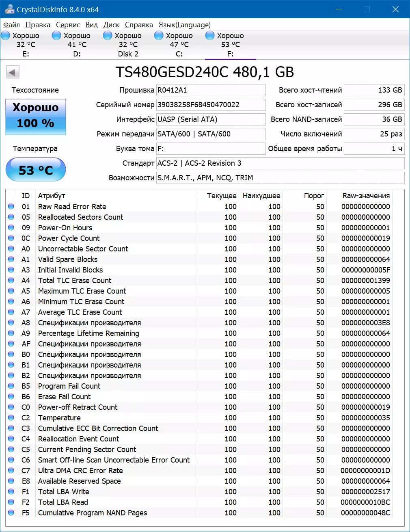Viewport: 410px width, 532px height.
Task: Click the SATA/600 transfer mode field
Action: point(211,134)
